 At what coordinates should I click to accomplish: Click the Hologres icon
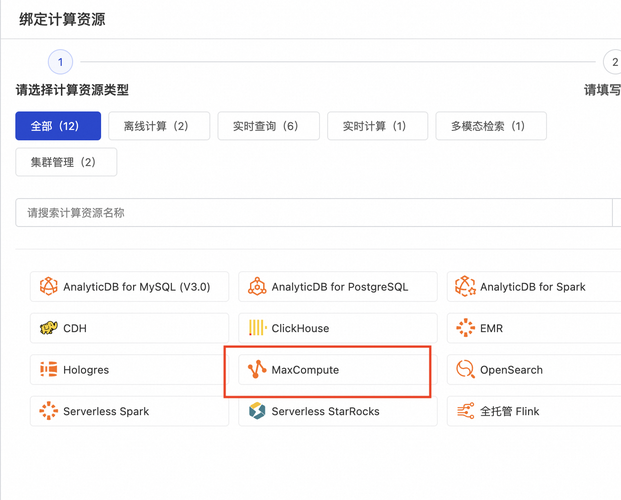click(x=48, y=369)
